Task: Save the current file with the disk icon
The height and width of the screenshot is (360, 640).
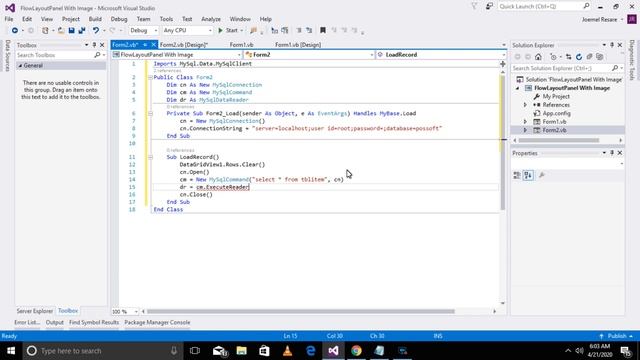Action: tap(71, 31)
